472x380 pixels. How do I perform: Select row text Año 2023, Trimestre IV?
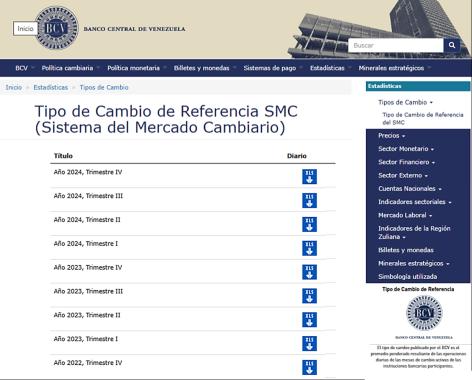point(88,267)
